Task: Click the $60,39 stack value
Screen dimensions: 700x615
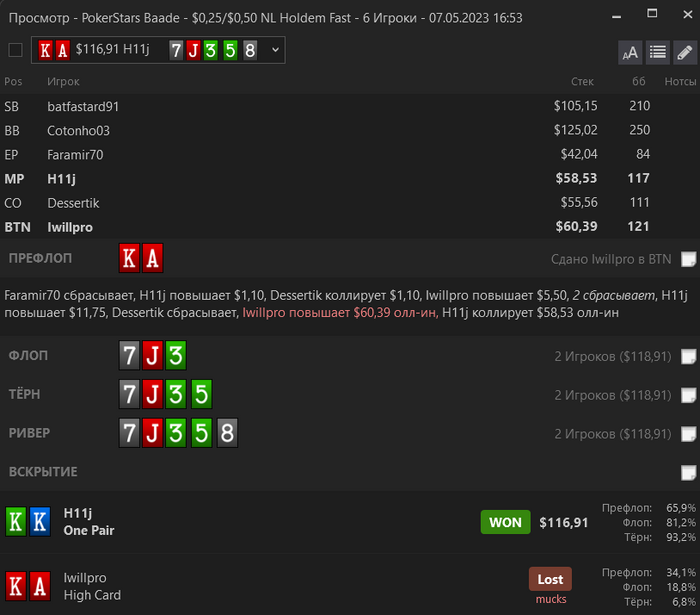Action: pyautogui.click(x=576, y=226)
